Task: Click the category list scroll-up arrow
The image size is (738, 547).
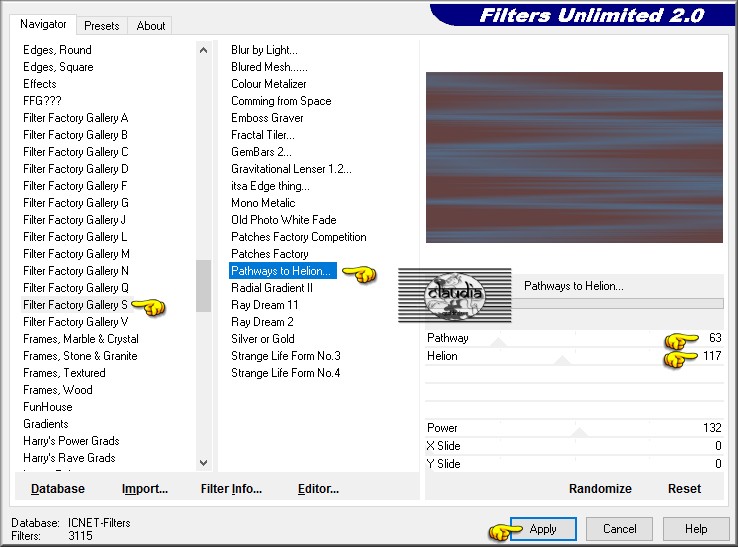Action: (x=203, y=50)
